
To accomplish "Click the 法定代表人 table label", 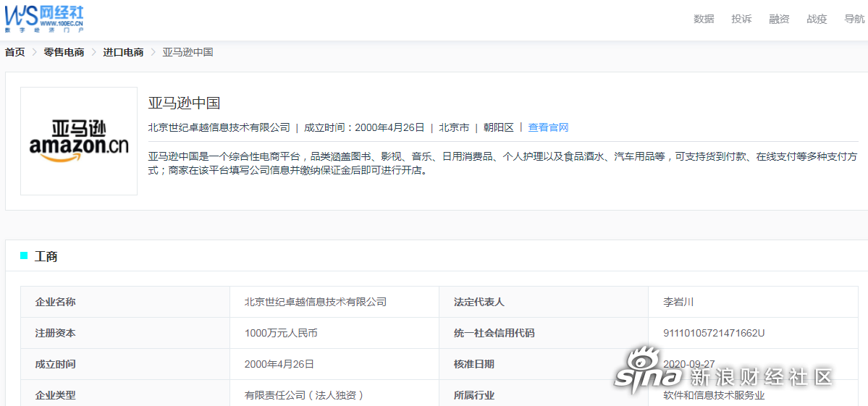I will 479,302.
